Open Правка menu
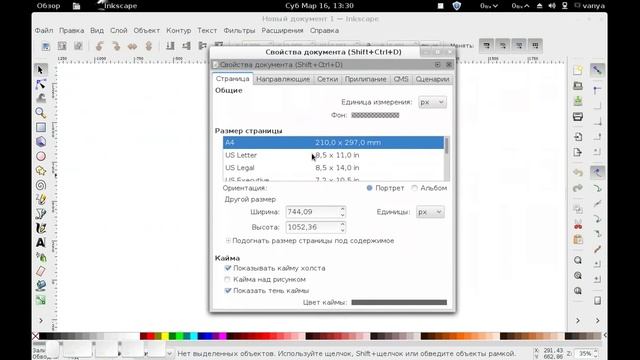Viewport: 640px width, 360px height. [x=71, y=31]
